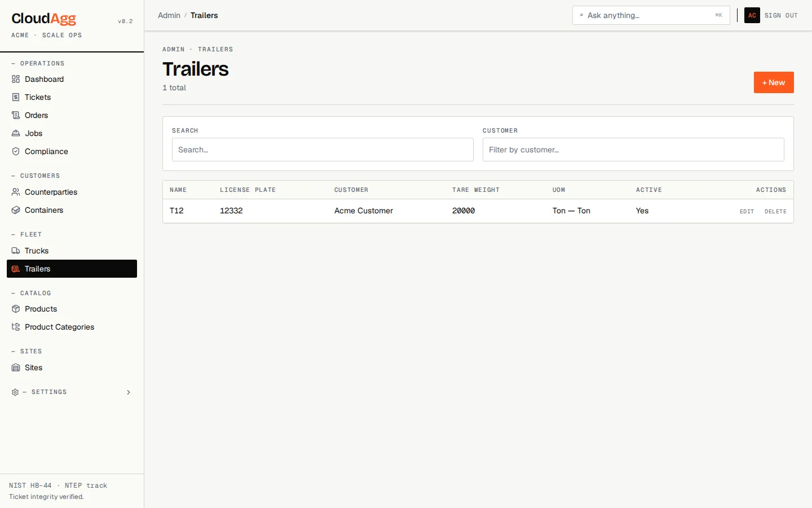Focus the Search trailers input
Viewport: 812px width, 508px height.
click(323, 150)
